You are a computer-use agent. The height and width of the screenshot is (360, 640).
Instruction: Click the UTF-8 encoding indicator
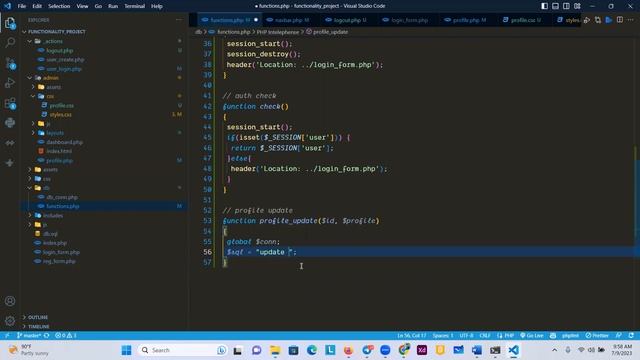click(x=467, y=336)
